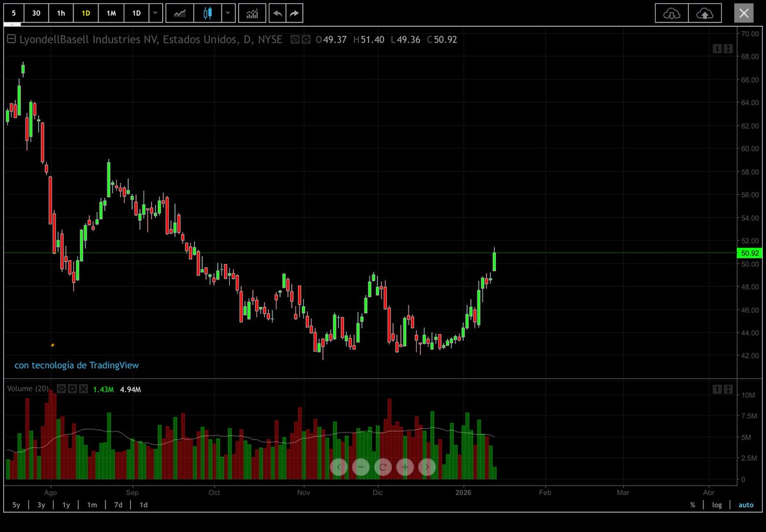Viewport: 766px width, 532px height.
Task: Maximize the main chart pane
Action: point(728,49)
